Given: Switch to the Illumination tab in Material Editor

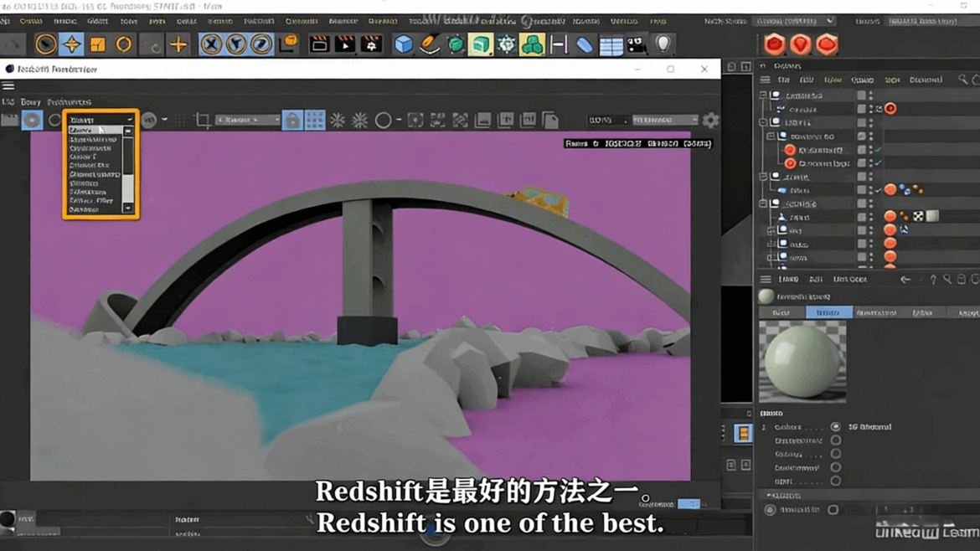Looking at the screenshot, I should 876,312.
